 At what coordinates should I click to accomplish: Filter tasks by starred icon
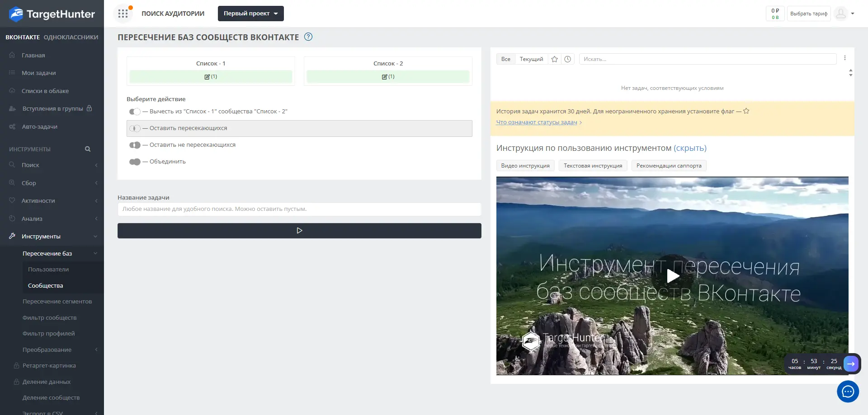(555, 59)
